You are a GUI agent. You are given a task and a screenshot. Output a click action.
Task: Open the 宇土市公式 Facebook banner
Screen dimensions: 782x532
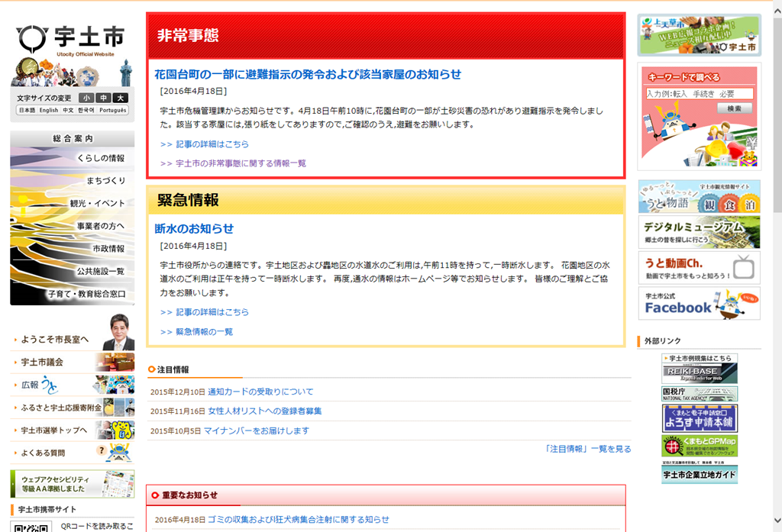[699, 303]
